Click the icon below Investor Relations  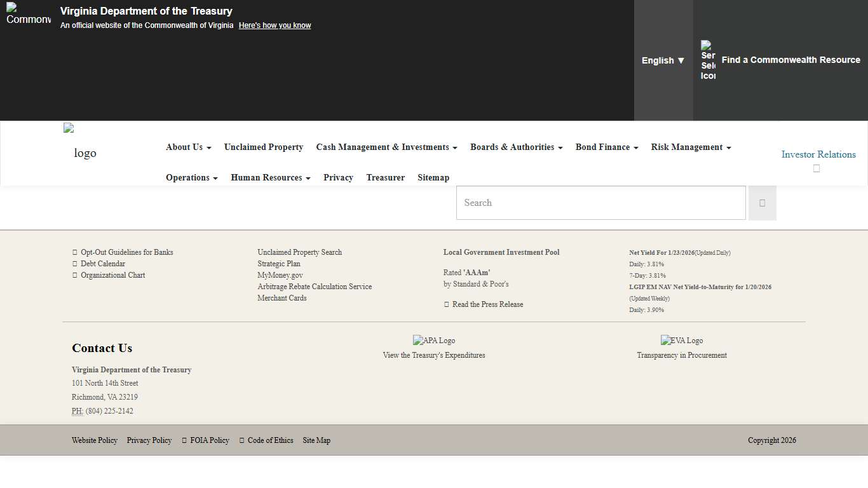coord(817,168)
